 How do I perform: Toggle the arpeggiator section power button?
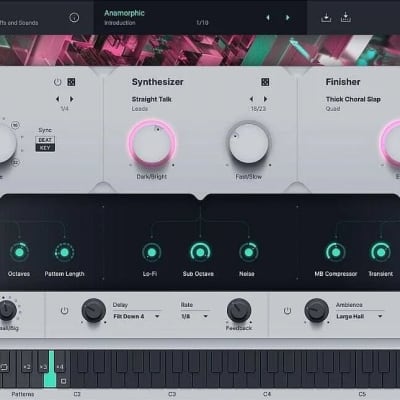pos(57,82)
